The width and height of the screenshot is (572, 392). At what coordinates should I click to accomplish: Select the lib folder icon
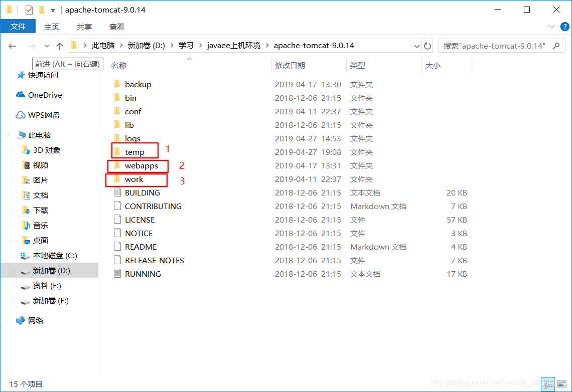click(x=117, y=125)
